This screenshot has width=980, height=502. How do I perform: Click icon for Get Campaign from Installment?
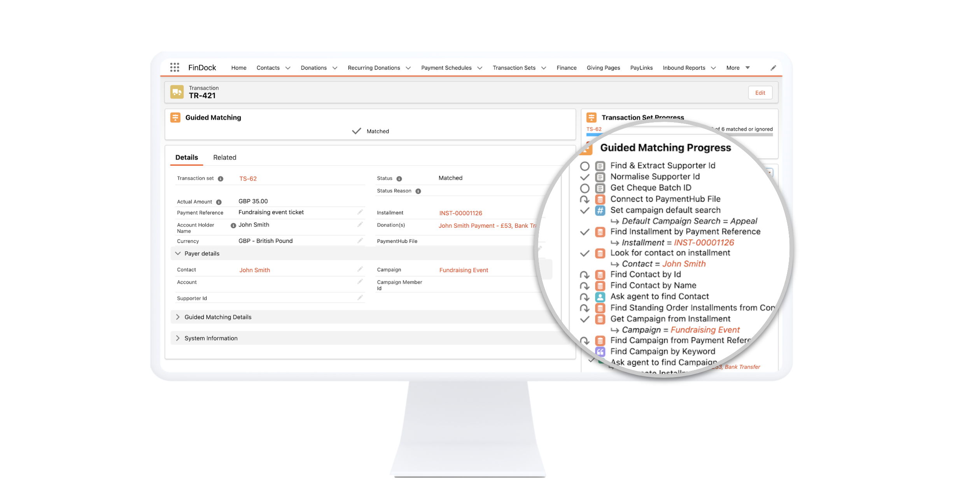(x=600, y=319)
